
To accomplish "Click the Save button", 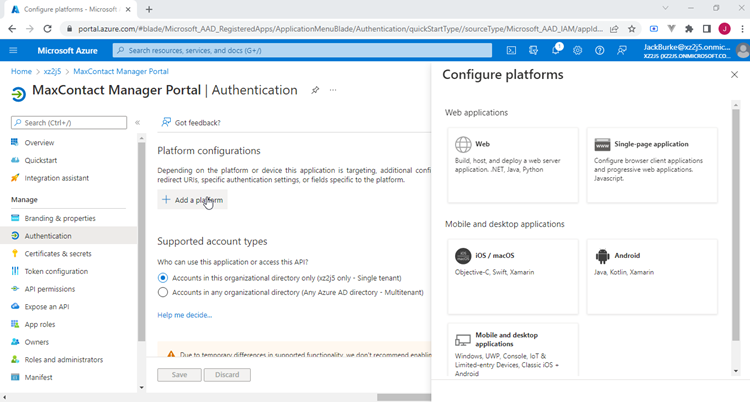I will [179, 375].
